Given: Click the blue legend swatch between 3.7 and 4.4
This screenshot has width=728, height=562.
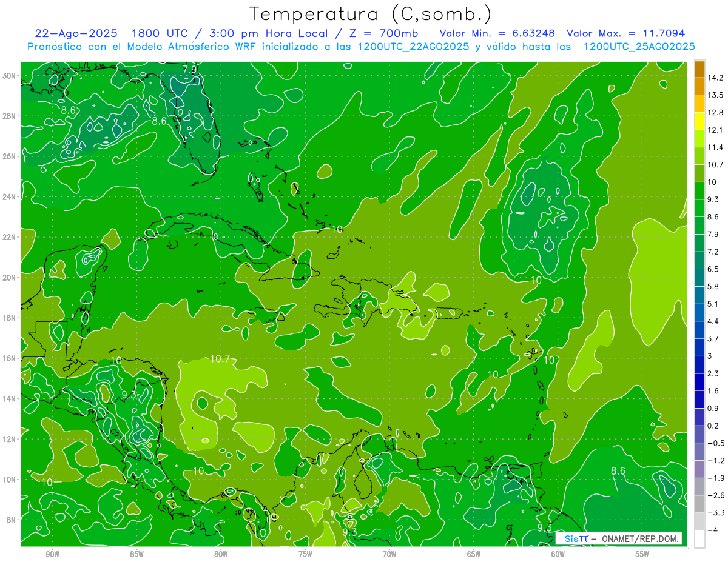Looking at the screenshot, I should point(699,329).
